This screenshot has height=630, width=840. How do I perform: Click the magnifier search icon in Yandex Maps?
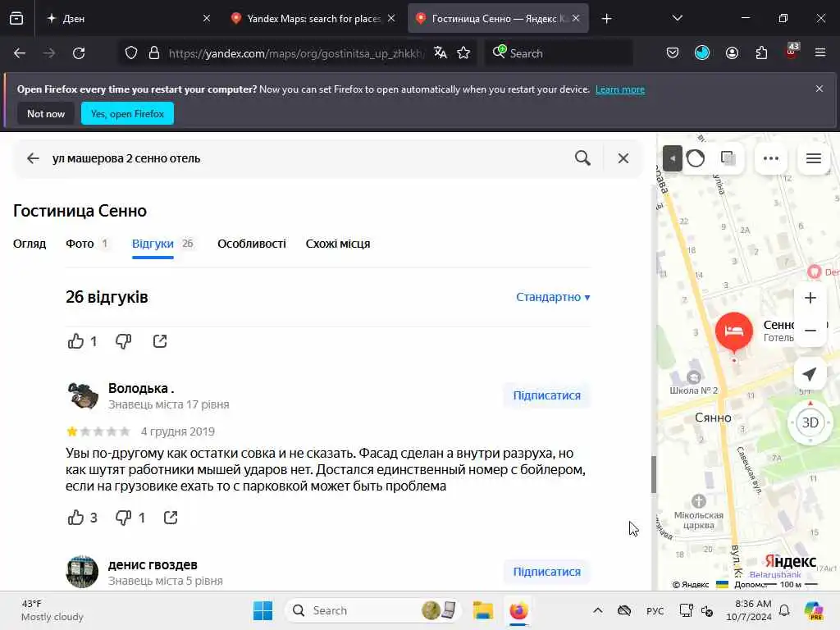[583, 158]
